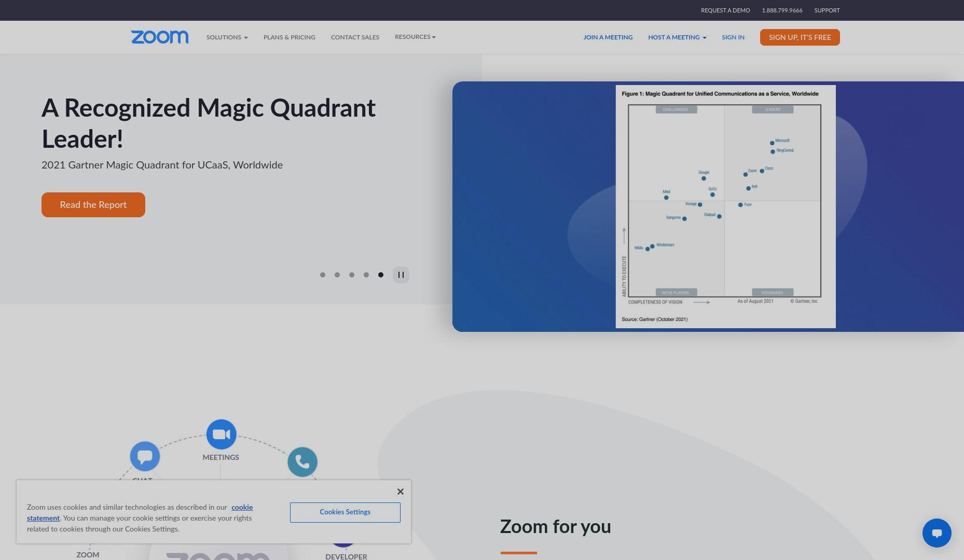Select the third carousel slide dot
The image size is (964, 560).
[x=352, y=275]
